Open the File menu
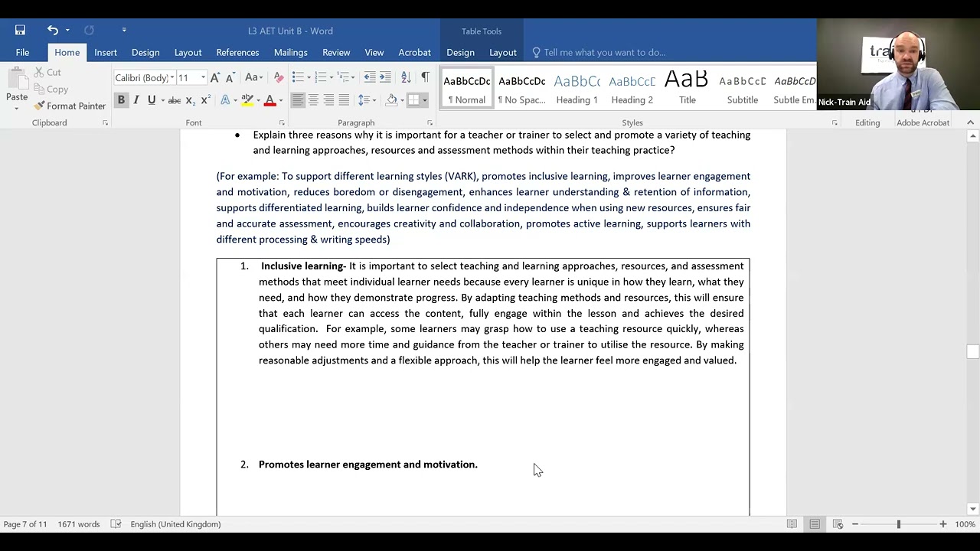980x551 pixels. [x=22, y=52]
